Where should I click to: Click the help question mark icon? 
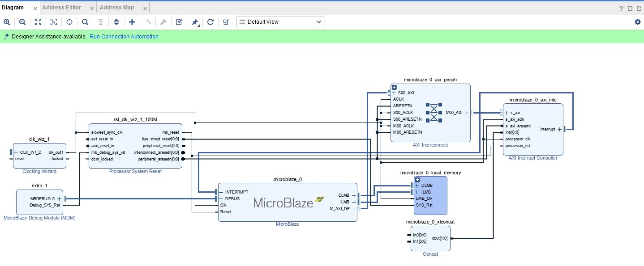pyautogui.click(x=621, y=8)
